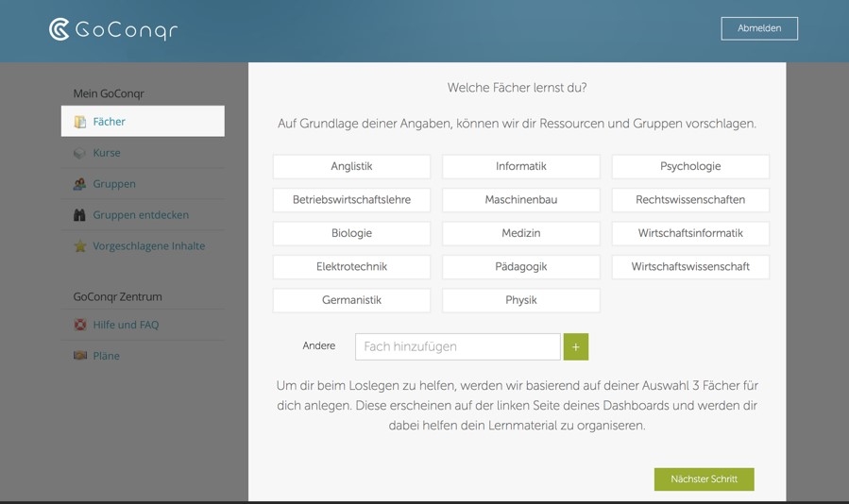Click the GoConqr logo in header
Viewport: 849px width, 504px height.
click(113, 29)
